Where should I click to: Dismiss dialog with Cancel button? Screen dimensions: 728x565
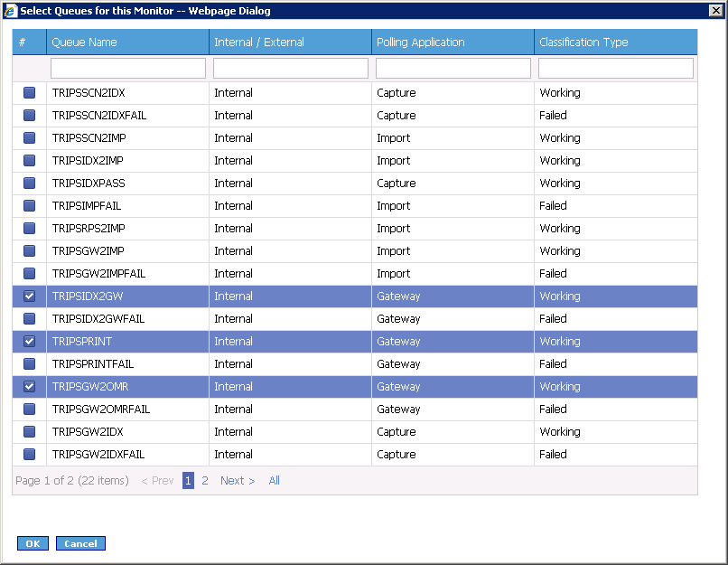click(x=80, y=543)
